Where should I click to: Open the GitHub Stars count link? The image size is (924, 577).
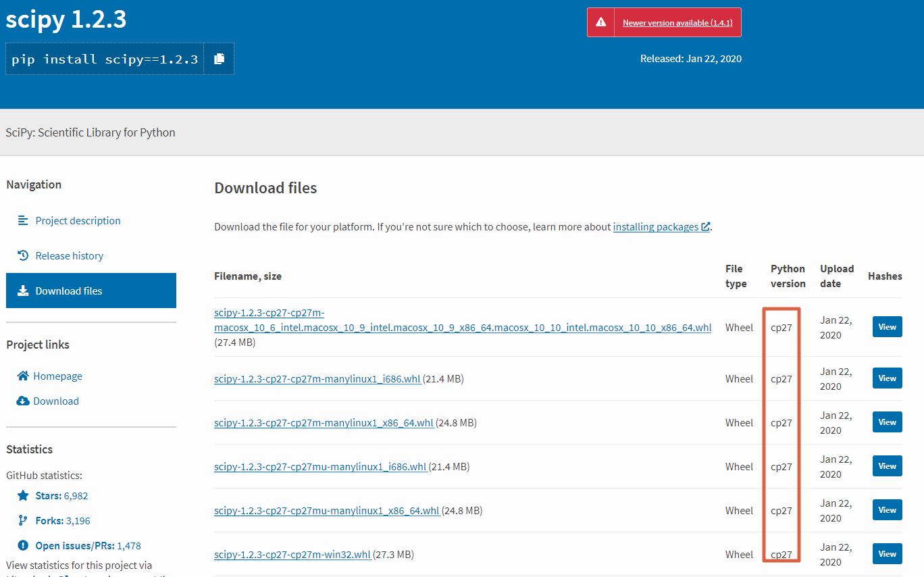[x=62, y=496]
